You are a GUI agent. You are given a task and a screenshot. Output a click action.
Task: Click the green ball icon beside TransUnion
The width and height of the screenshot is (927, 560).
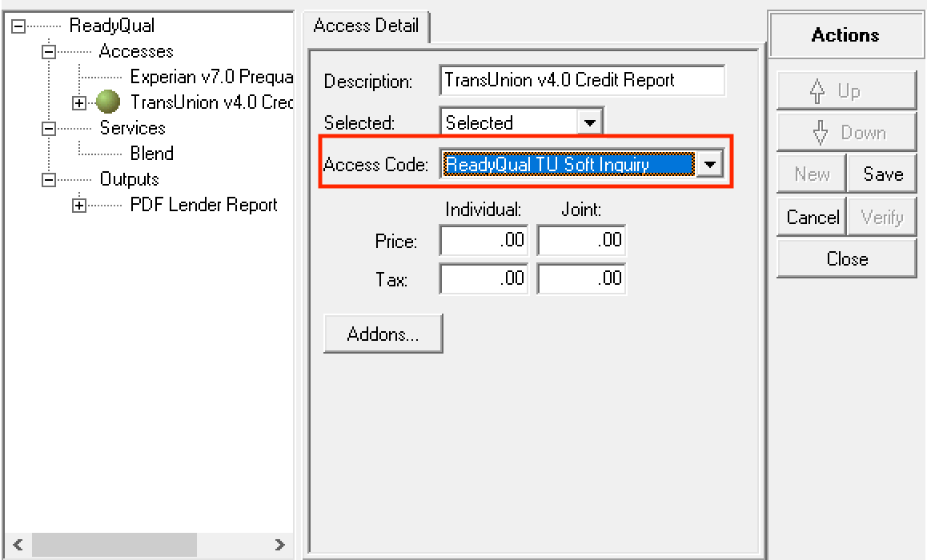point(107,102)
